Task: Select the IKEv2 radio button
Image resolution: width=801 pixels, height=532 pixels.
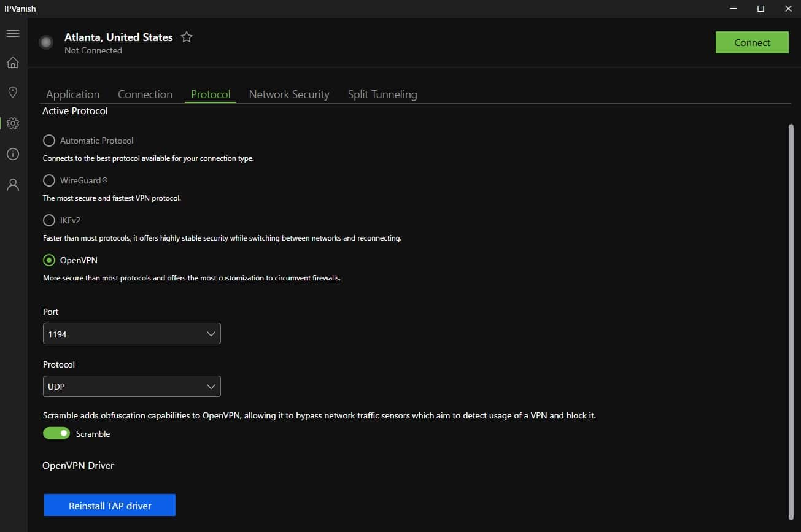Action: pos(49,220)
